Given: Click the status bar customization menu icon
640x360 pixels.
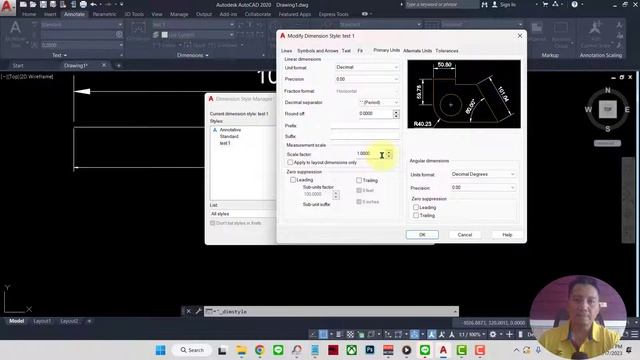Looking at the screenshot, I should pos(634,334).
